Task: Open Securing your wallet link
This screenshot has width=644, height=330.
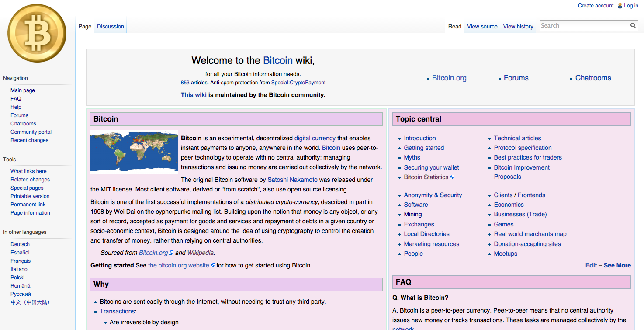Action: (x=432, y=167)
